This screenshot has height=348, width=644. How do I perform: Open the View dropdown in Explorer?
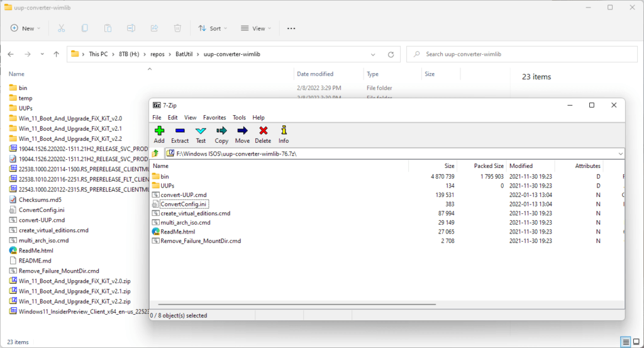coord(256,28)
